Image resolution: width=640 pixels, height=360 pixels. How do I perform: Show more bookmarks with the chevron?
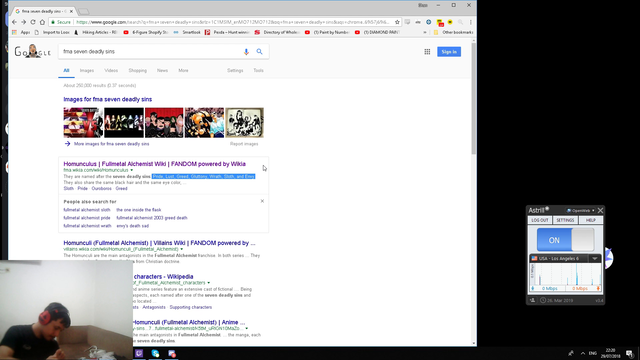point(425,32)
